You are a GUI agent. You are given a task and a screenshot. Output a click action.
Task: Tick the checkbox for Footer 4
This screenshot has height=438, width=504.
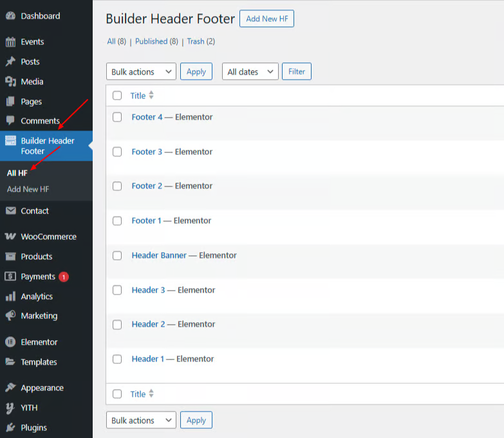click(117, 117)
